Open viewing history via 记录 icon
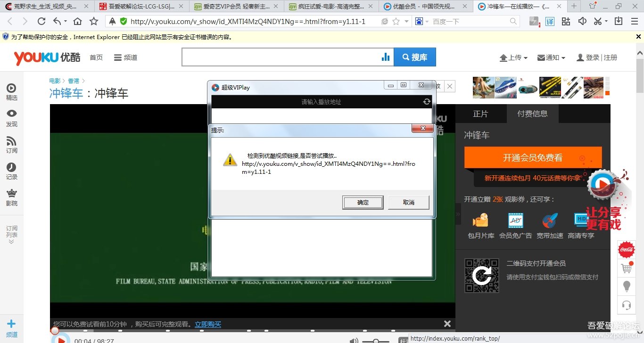Image resolution: width=644 pixels, height=343 pixels. [10, 171]
